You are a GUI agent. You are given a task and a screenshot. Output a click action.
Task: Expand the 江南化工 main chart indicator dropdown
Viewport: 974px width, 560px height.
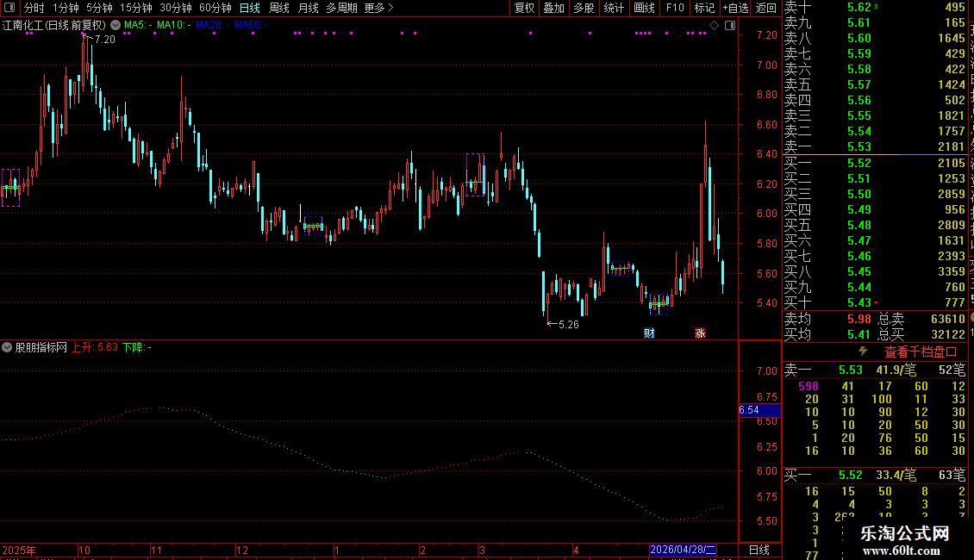116,25
